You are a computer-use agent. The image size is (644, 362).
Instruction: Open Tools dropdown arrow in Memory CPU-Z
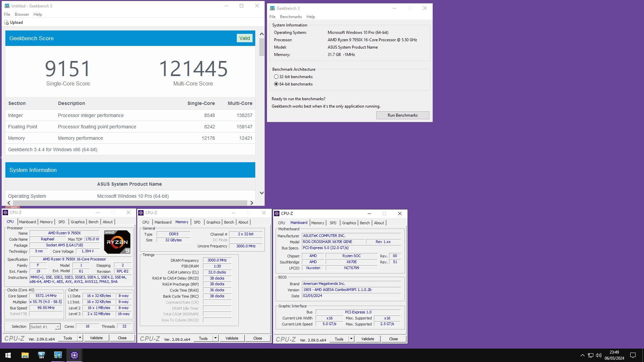coord(215,339)
